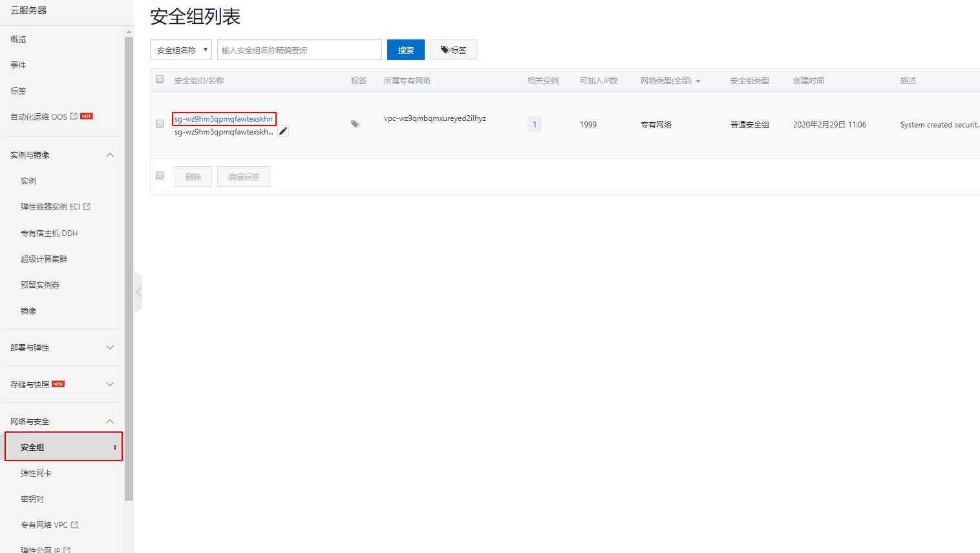Click the 安全组ID/名称 column header
The height and width of the screenshot is (553, 980).
(x=199, y=81)
